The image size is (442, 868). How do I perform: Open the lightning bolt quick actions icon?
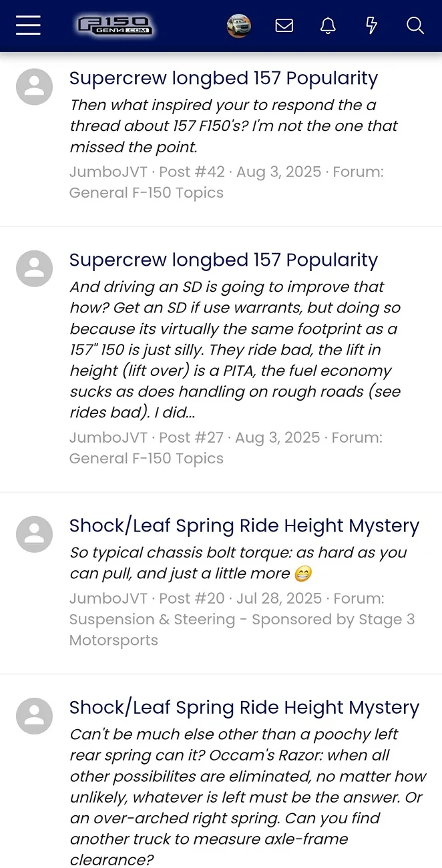[371, 25]
